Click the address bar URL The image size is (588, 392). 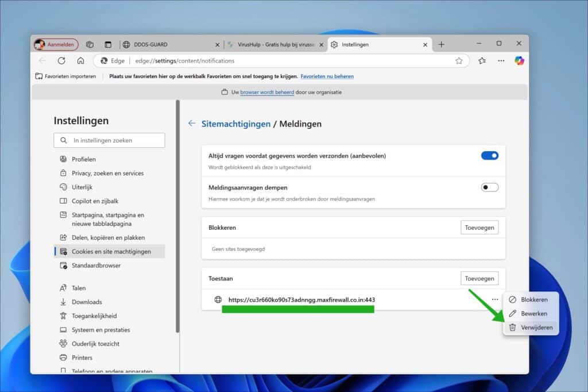pyautogui.click(x=185, y=61)
